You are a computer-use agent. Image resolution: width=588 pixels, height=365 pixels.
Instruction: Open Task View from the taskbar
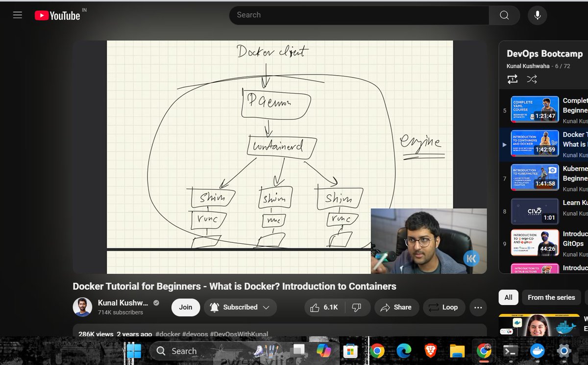click(298, 351)
